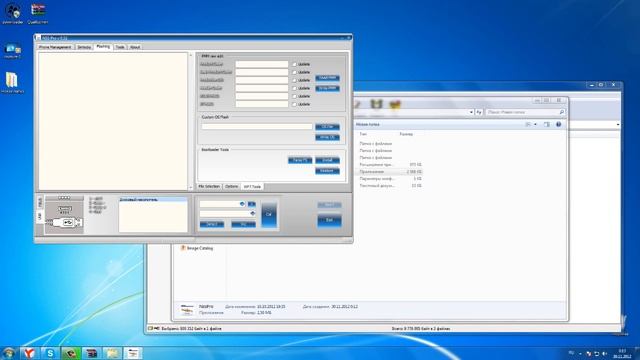Image resolution: width=640 pixels, height=360 pixels.
Task: Tick the fourth Update checkbox from the top
Action: [x=294, y=88]
